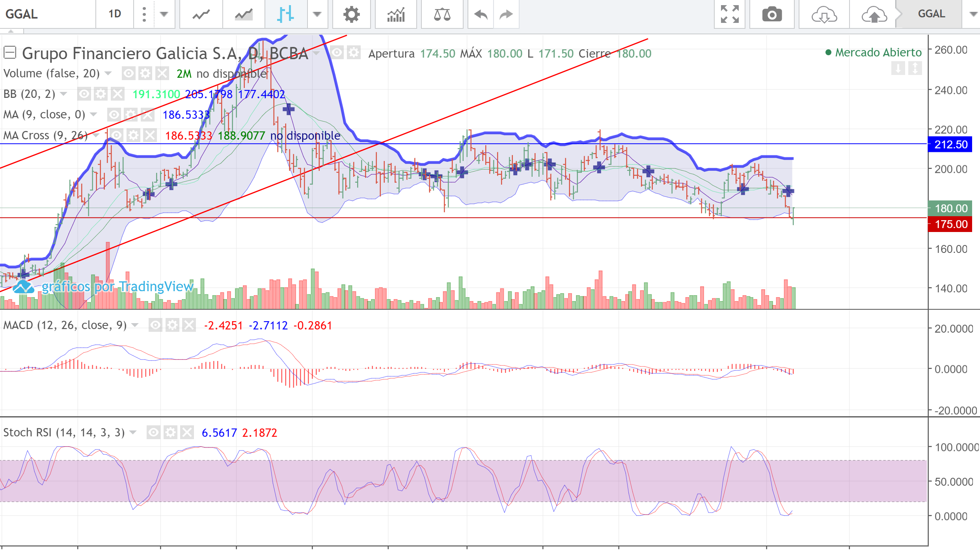The height and width of the screenshot is (550, 980).
Task: Click the compare scales icon
Action: click(x=442, y=15)
